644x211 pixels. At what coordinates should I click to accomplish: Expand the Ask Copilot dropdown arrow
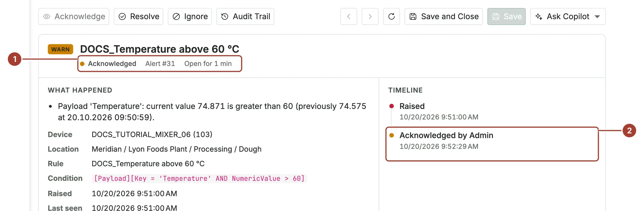(x=597, y=17)
